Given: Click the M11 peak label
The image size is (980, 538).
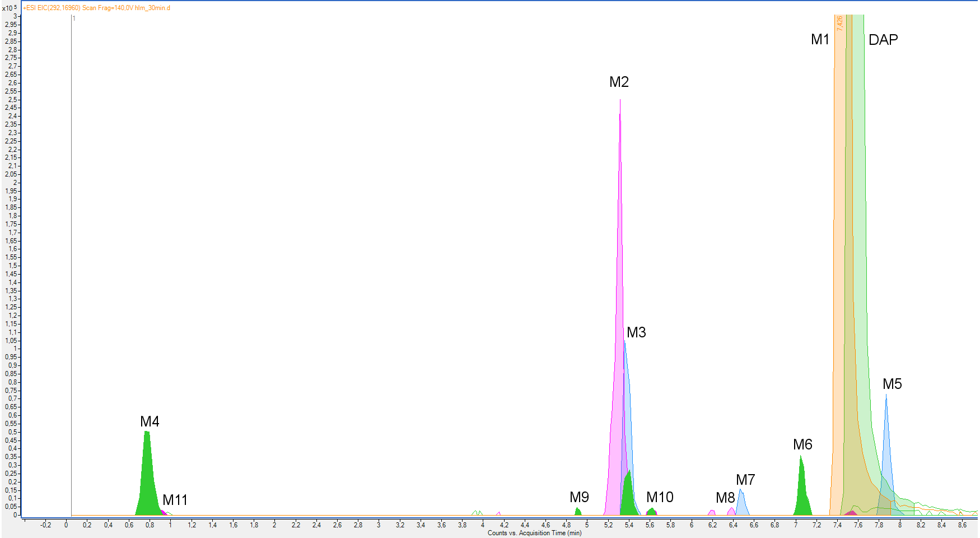Looking at the screenshot, I should click(175, 500).
